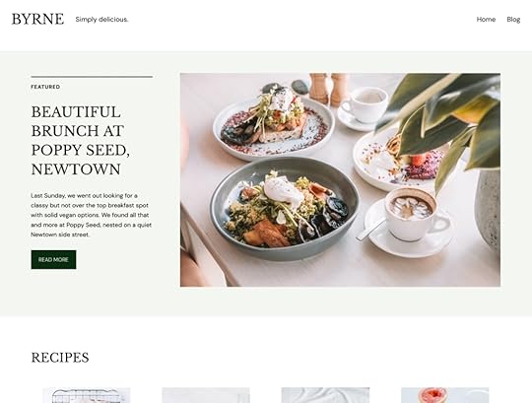
Task: Click the featured brunch table photo
Action: click(x=340, y=179)
